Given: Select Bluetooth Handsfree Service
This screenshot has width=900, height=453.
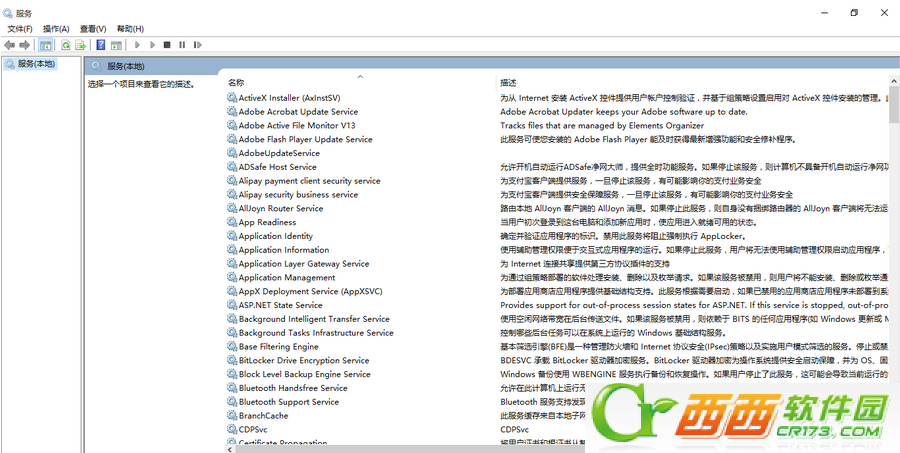Looking at the screenshot, I should tap(293, 388).
